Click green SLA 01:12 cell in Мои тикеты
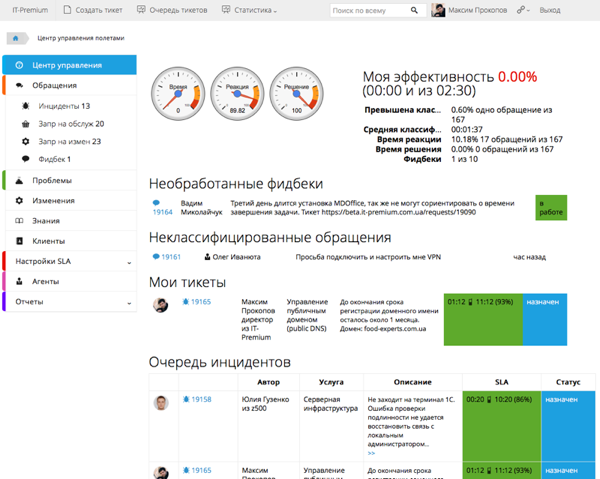 pyautogui.click(x=483, y=319)
